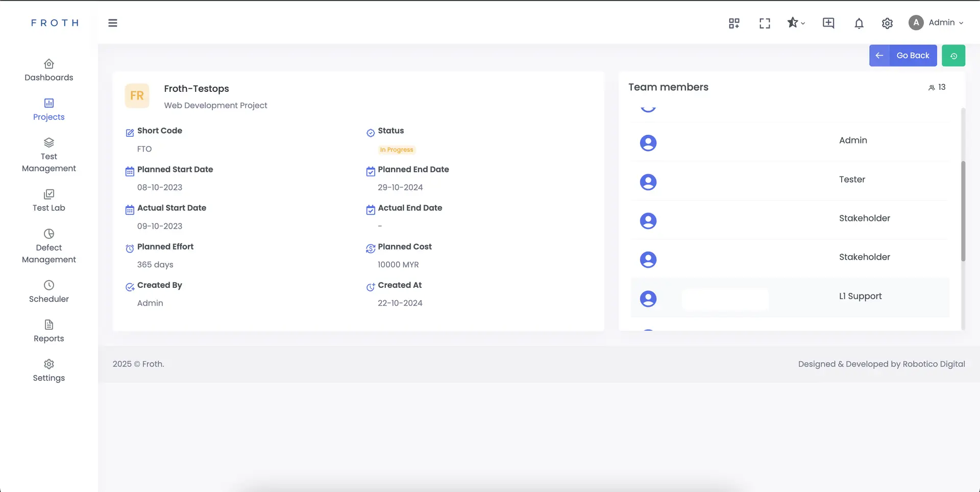This screenshot has height=492, width=980.
Task: Click the FROTH logo
Action: point(55,23)
